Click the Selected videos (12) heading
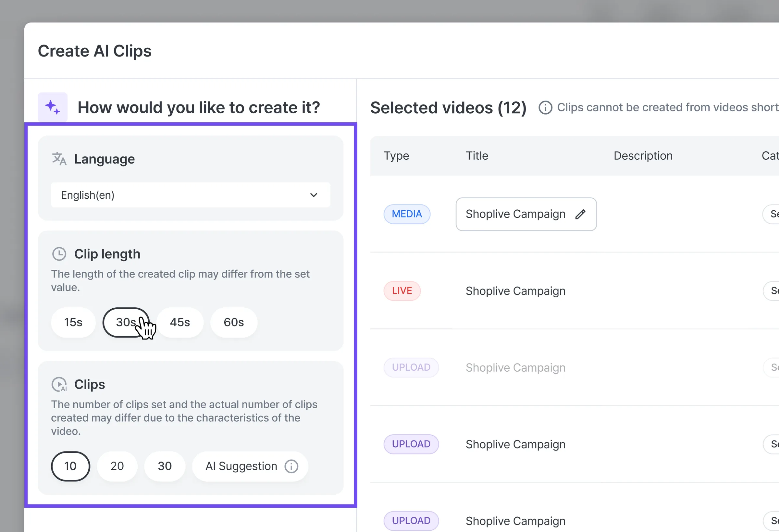779x532 pixels. pos(449,108)
